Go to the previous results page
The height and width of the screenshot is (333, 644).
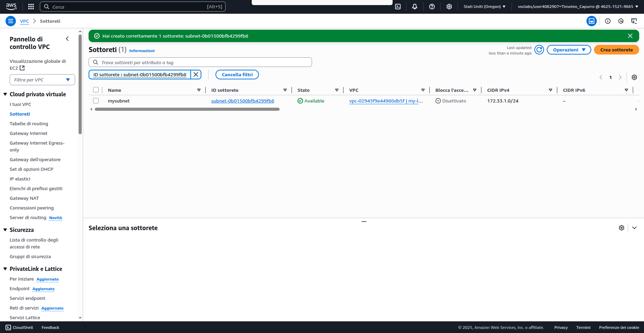pyautogui.click(x=601, y=77)
